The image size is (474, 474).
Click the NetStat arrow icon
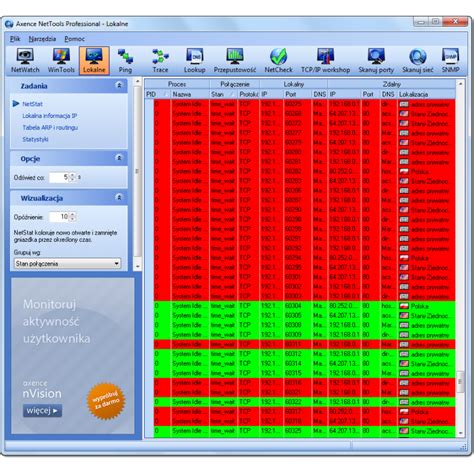[x=16, y=104]
